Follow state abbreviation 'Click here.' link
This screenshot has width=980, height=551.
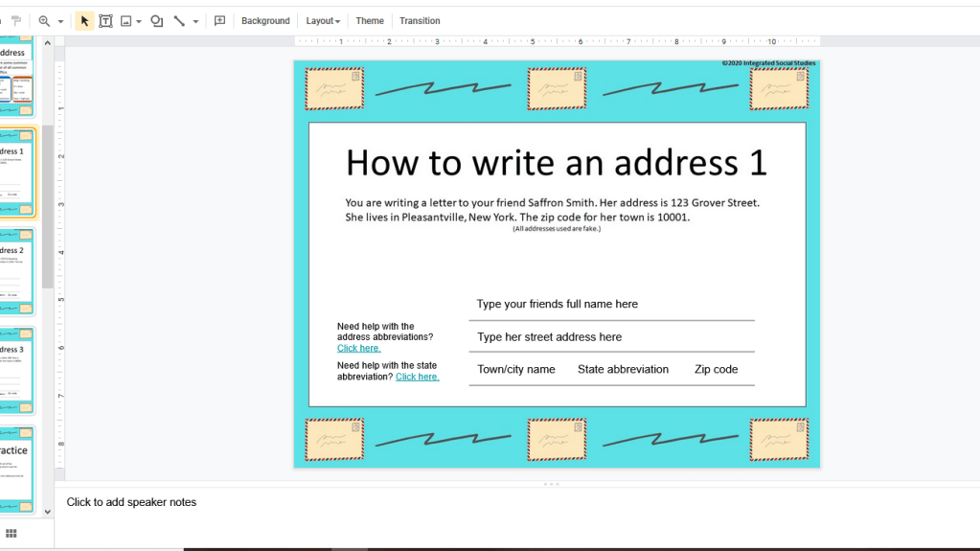pyautogui.click(x=417, y=378)
